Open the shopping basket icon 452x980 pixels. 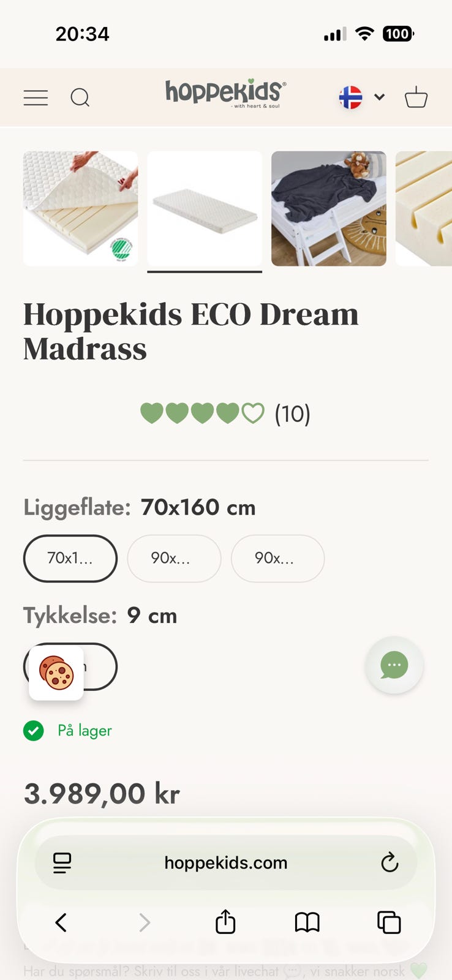click(416, 97)
